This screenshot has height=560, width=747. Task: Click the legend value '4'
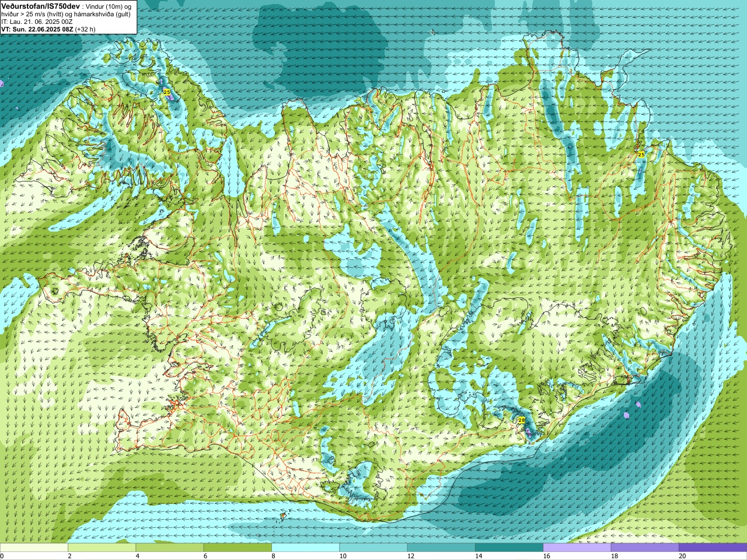click(137, 556)
